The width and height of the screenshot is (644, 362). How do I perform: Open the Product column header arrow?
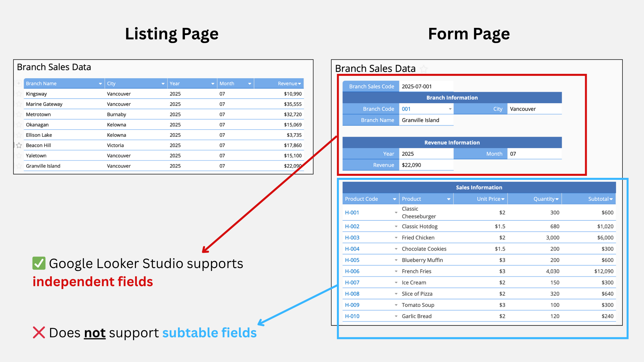click(x=448, y=199)
